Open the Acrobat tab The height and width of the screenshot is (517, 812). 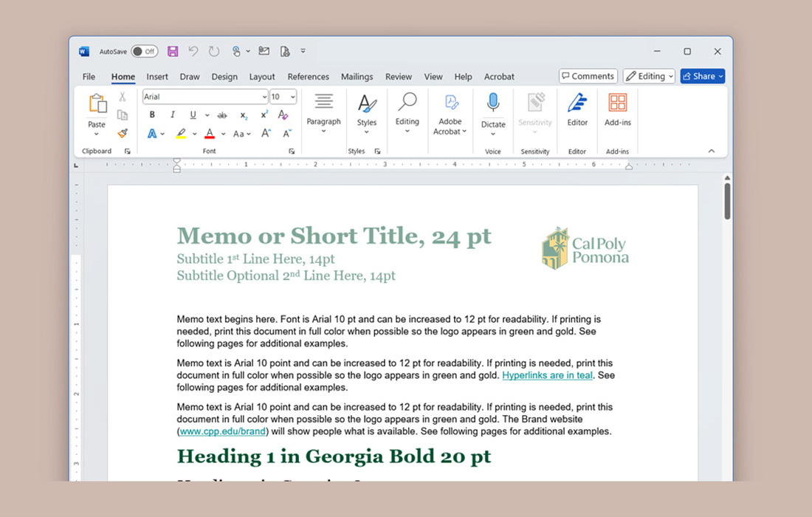(499, 77)
